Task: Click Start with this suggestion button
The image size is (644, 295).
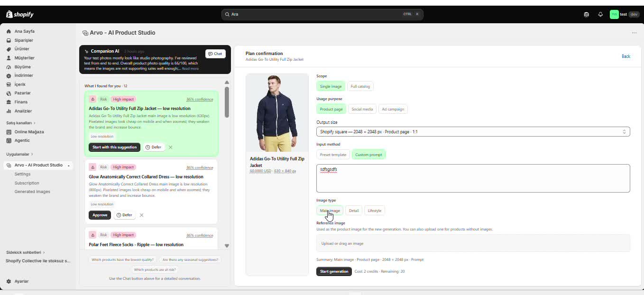Action: pos(114,147)
